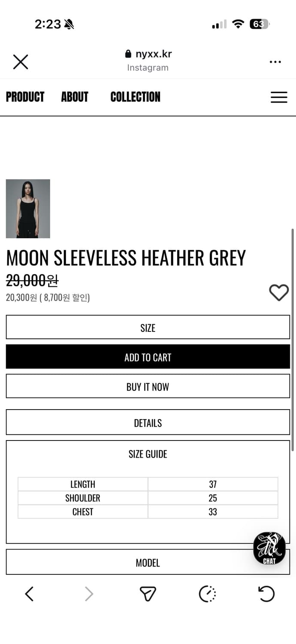This screenshot has width=296, height=644.
Task: Reload the page with refresh icon
Action: pos(266,594)
